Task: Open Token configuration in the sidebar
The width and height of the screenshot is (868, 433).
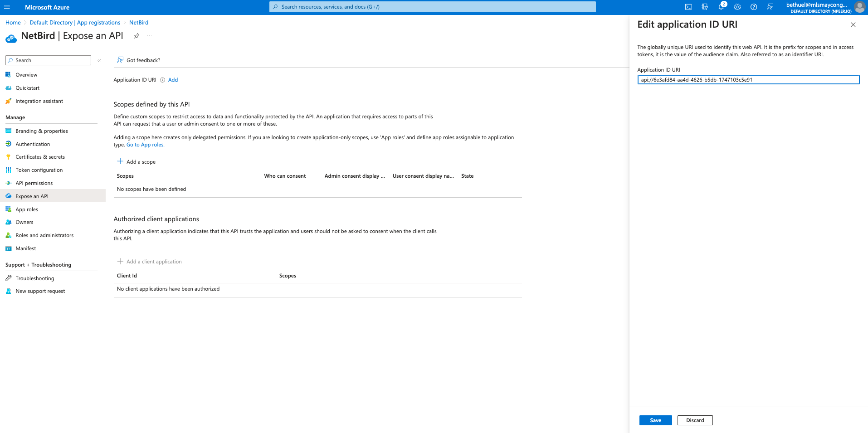Action: pos(39,170)
